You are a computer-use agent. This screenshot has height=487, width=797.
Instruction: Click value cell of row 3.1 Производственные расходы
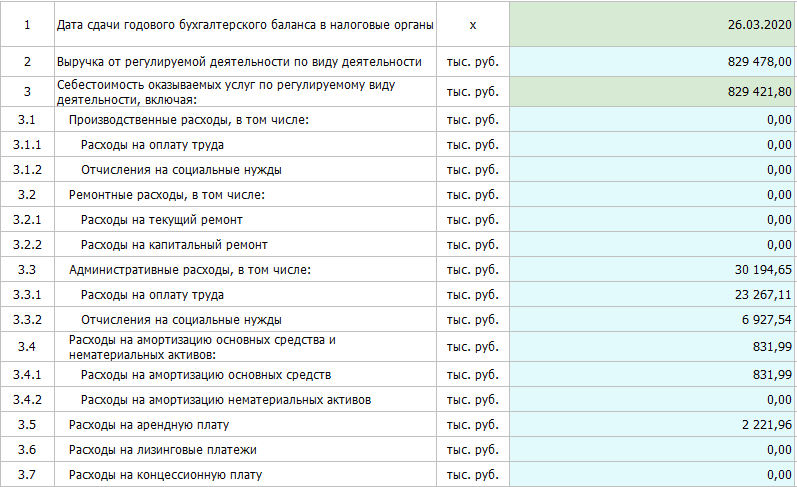pyautogui.click(x=653, y=120)
